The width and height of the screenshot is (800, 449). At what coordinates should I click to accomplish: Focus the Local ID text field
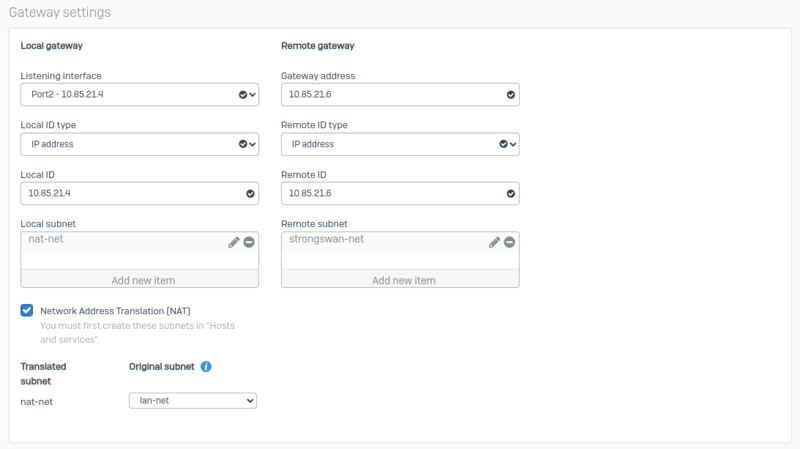pos(130,193)
